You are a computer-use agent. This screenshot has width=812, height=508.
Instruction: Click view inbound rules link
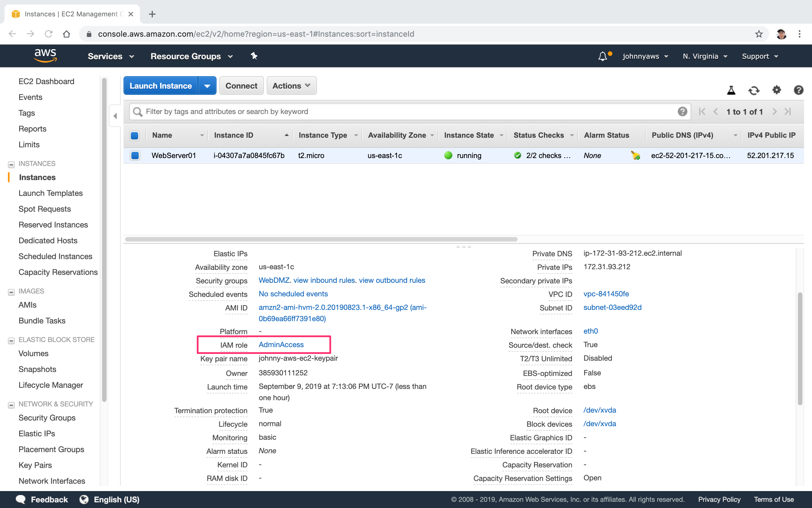[x=324, y=280]
